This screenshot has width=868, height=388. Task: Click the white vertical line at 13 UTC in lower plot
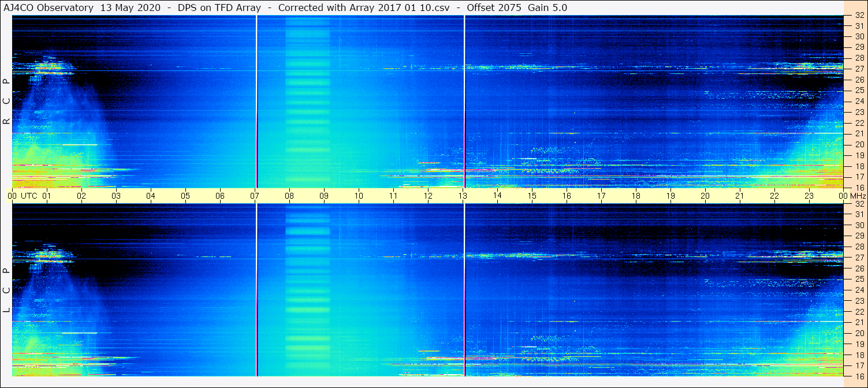pos(464,290)
